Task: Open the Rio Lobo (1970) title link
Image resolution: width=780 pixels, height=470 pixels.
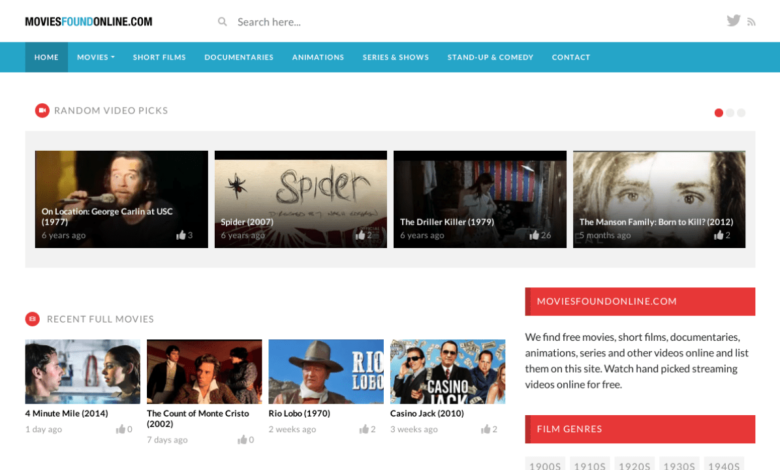Action: click(x=299, y=413)
